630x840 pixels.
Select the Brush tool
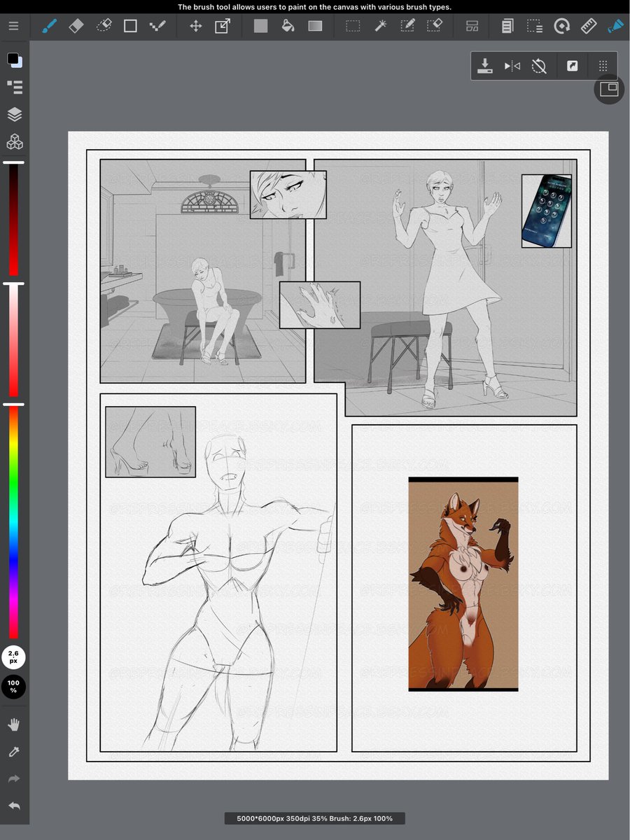point(49,26)
